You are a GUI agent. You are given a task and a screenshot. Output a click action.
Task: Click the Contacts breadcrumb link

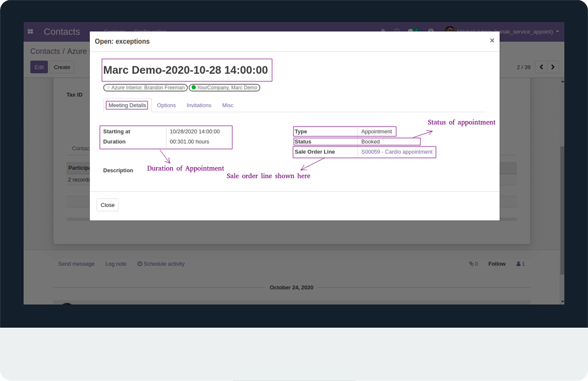click(45, 51)
